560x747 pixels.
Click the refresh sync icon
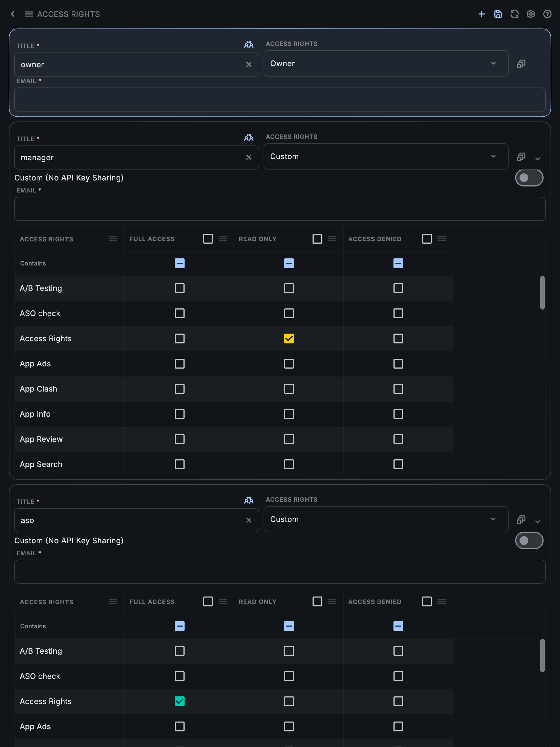point(514,14)
